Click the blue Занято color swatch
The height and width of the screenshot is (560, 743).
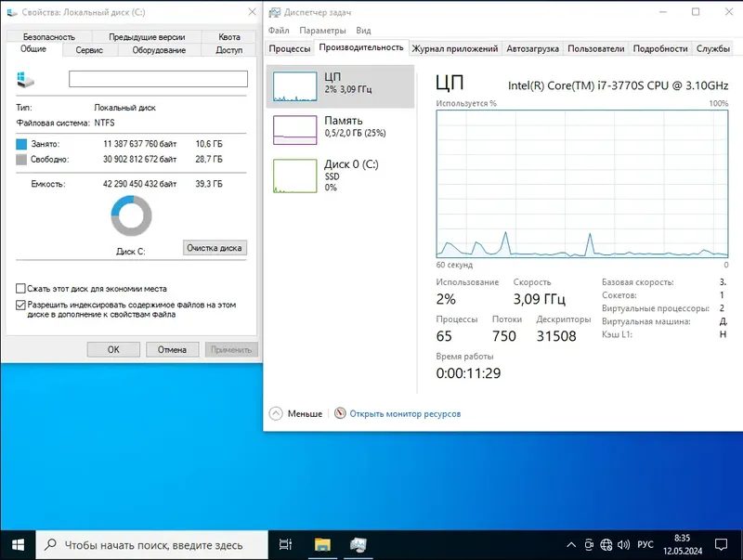click(21, 144)
